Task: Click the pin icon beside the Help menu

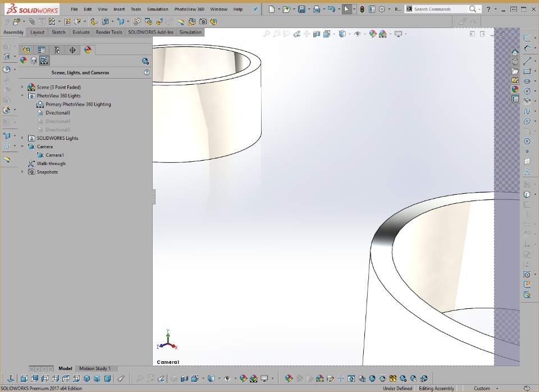Action: coord(255,10)
